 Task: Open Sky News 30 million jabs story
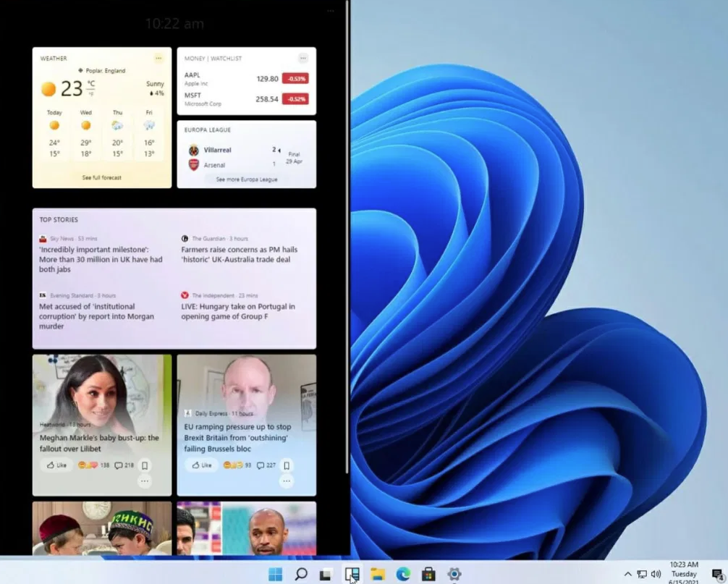[x=101, y=259]
